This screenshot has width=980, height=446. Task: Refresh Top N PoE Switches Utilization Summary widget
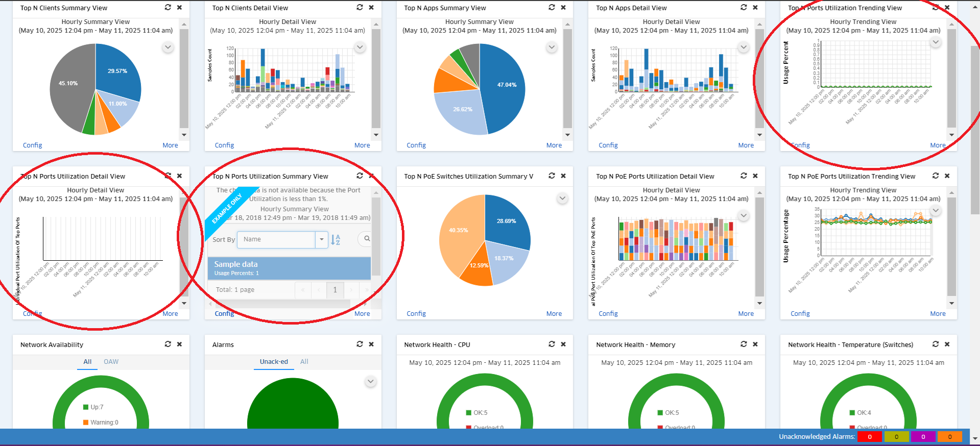pyautogui.click(x=552, y=176)
